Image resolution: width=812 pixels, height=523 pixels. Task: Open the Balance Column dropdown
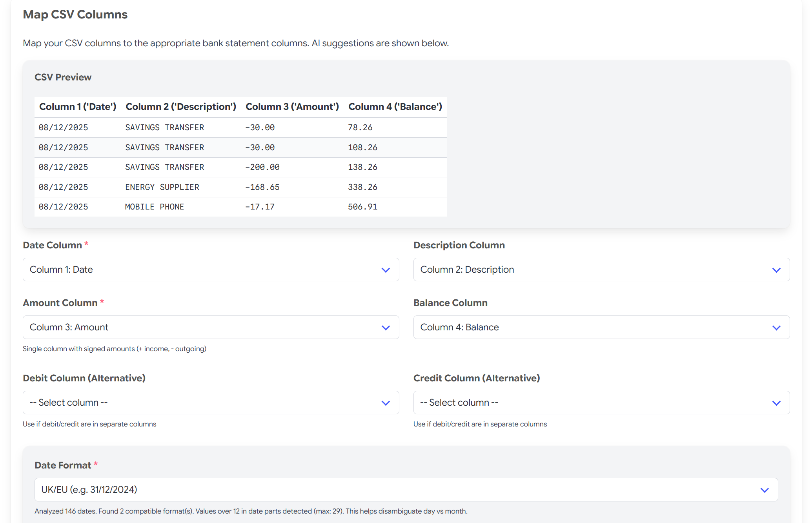(x=601, y=327)
